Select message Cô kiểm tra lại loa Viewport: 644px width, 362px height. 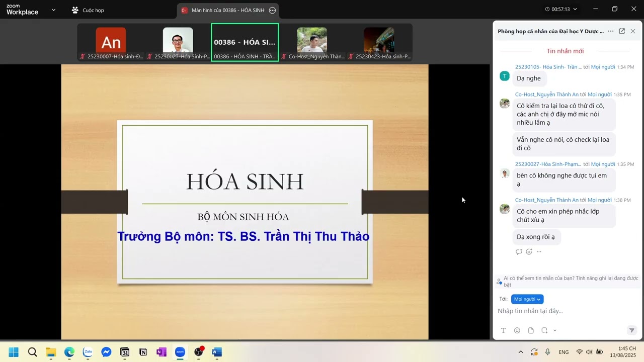[564, 114]
